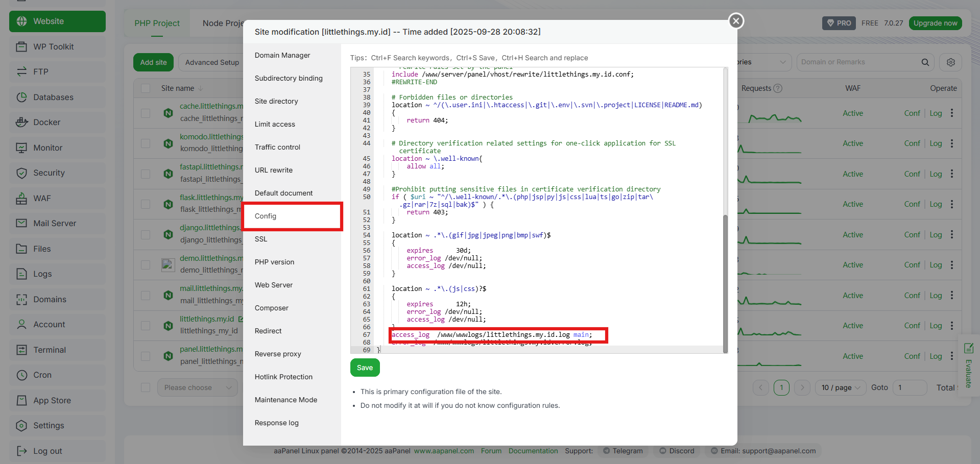980x464 pixels.
Task: Check the demo.littlethings site checkbox
Action: tap(146, 265)
